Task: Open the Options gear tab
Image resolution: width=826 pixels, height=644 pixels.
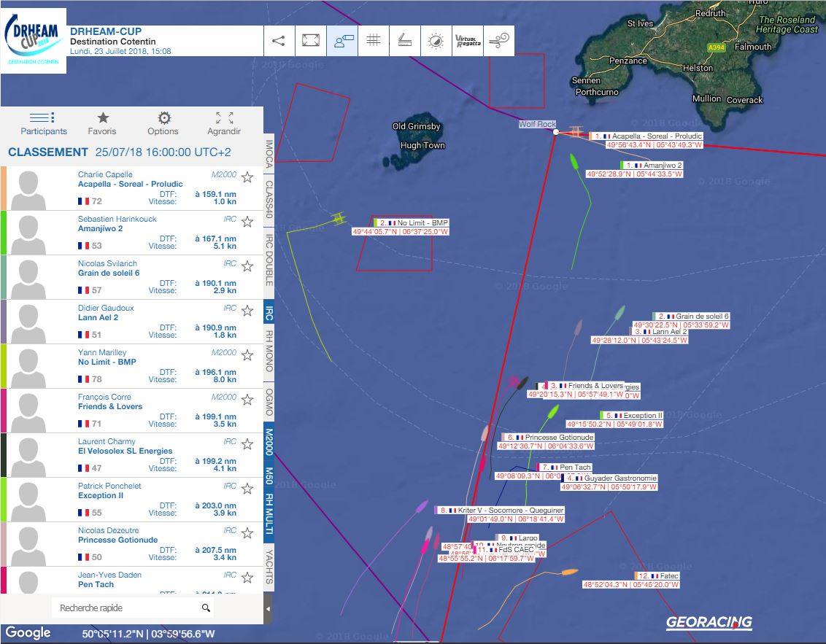Action: point(163,124)
